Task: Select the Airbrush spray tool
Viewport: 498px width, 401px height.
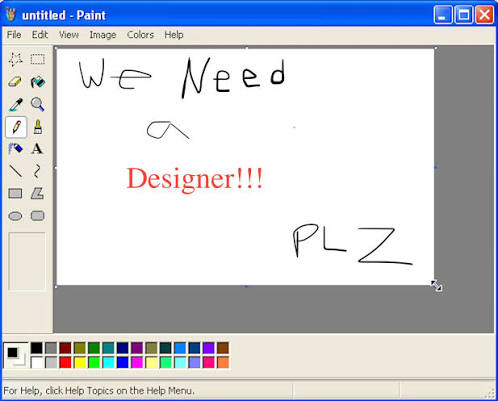Action: 15,149
